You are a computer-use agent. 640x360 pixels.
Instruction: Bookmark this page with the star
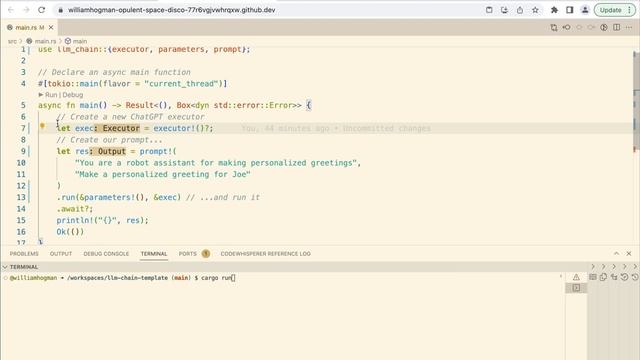(x=535, y=10)
